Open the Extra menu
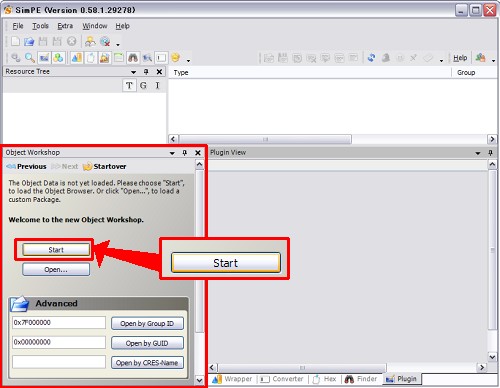The width and height of the screenshot is (500, 388). 65,26
